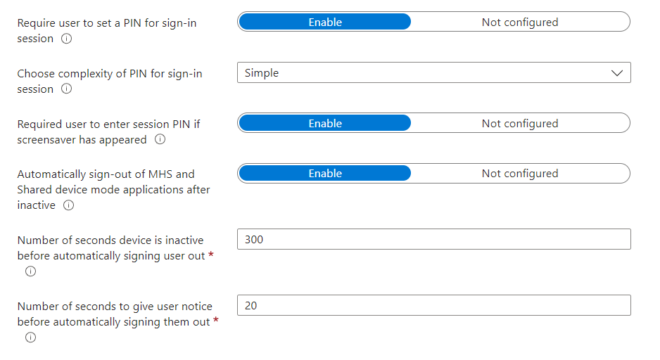Viewport: 660px width, 360px height.
Task: Click the Require user to set PIN label
Action: coord(106,30)
